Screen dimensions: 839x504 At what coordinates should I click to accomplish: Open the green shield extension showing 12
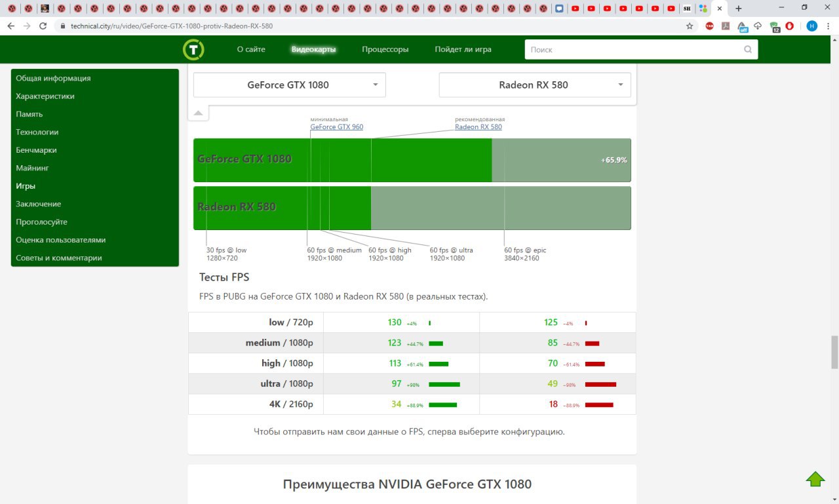(x=775, y=27)
